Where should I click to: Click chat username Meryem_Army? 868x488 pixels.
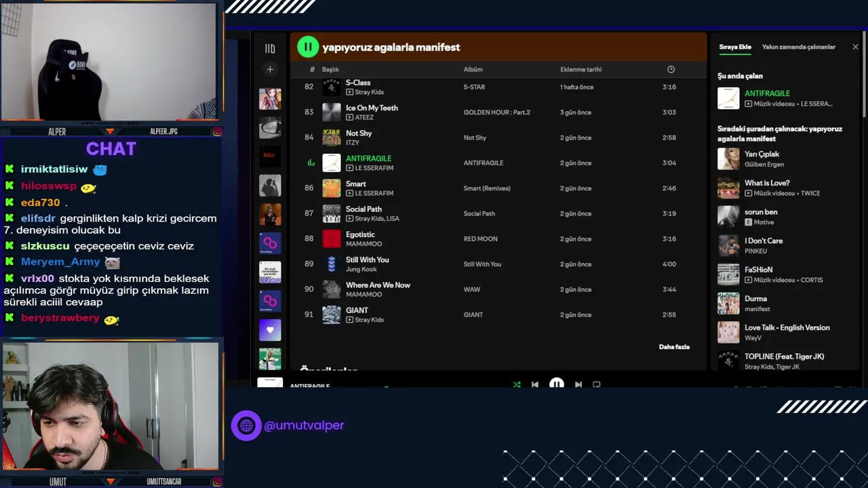coord(60,262)
